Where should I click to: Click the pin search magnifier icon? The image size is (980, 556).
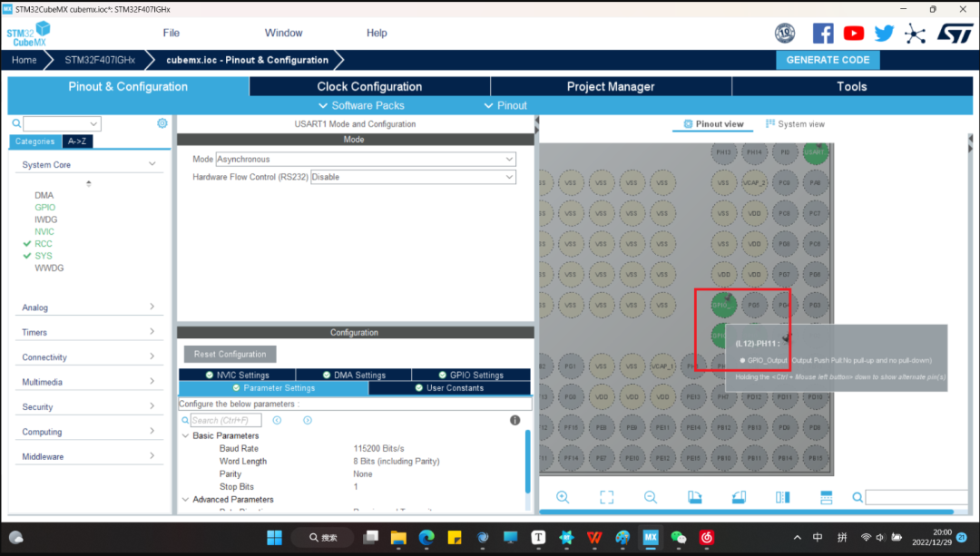(857, 497)
